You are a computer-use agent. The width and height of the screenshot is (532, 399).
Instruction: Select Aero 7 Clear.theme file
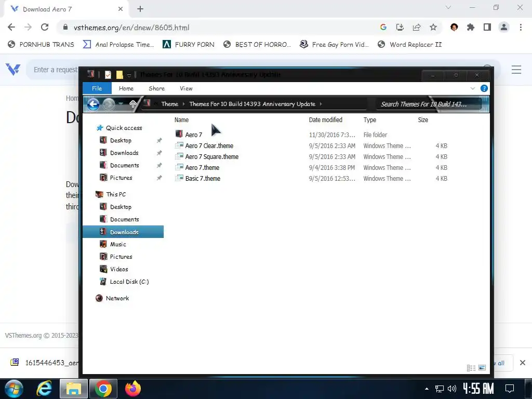(x=204, y=145)
